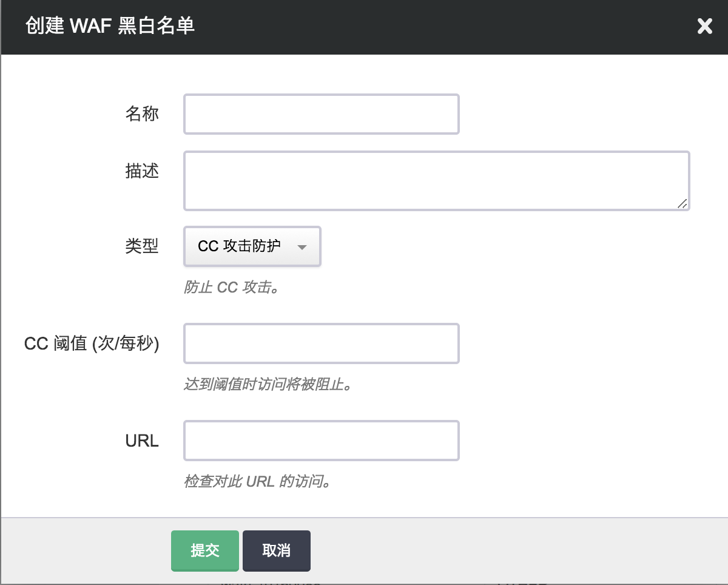
Task: Click the CC 攻击防护 selected option text
Action: coord(239,246)
